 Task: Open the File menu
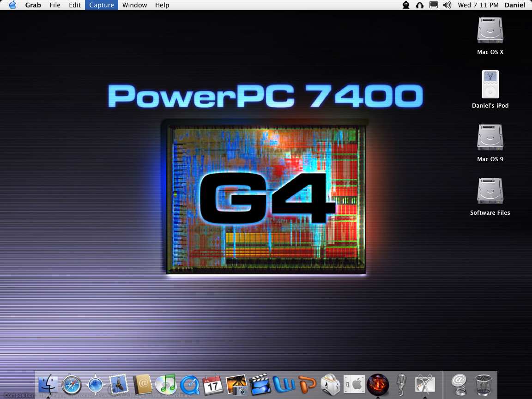55,5
